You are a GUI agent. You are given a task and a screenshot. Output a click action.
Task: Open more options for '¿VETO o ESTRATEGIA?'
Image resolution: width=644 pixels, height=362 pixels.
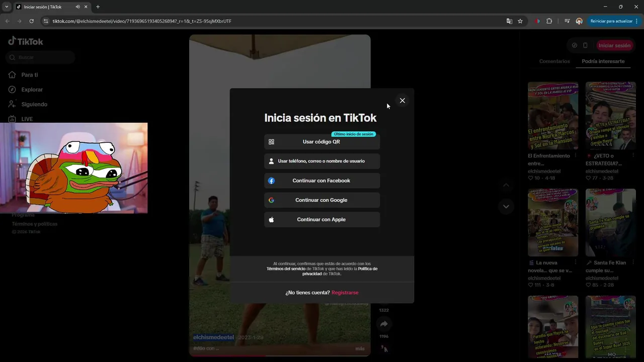(x=633, y=156)
